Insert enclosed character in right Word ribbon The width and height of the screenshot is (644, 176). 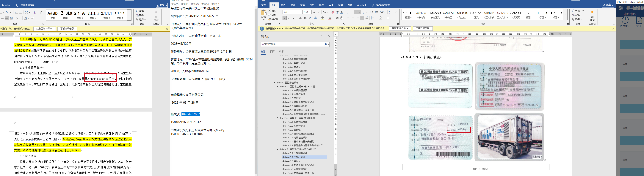click(342, 18)
